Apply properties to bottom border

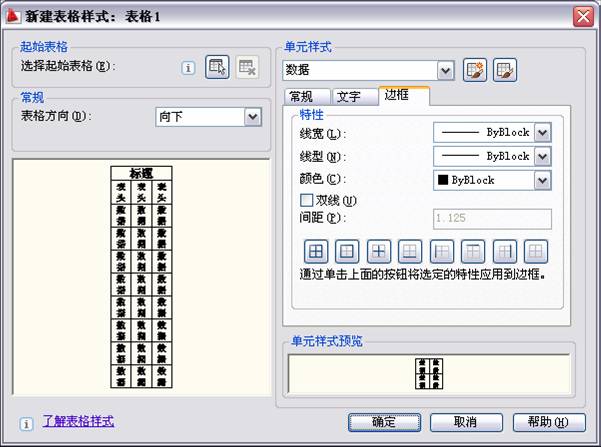(409, 252)
